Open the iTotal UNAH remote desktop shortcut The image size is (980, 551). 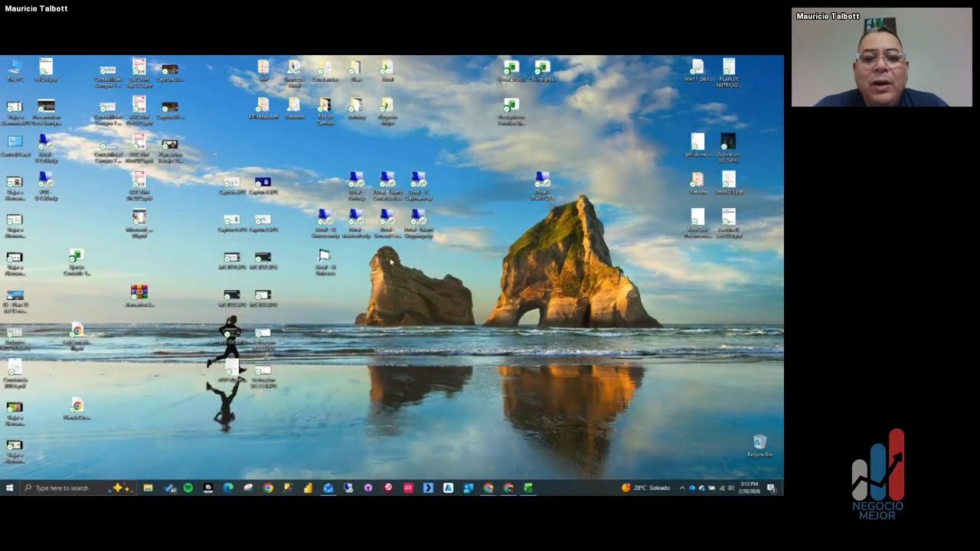[x=542, y=185]
